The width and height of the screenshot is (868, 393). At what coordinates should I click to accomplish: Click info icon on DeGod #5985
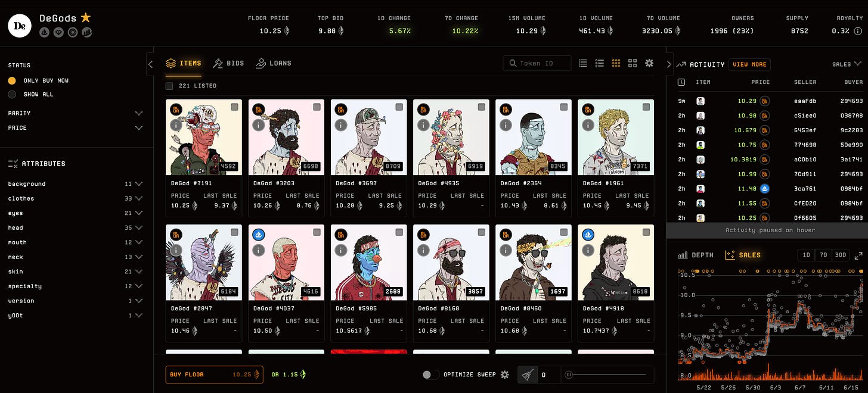point(340,251)
